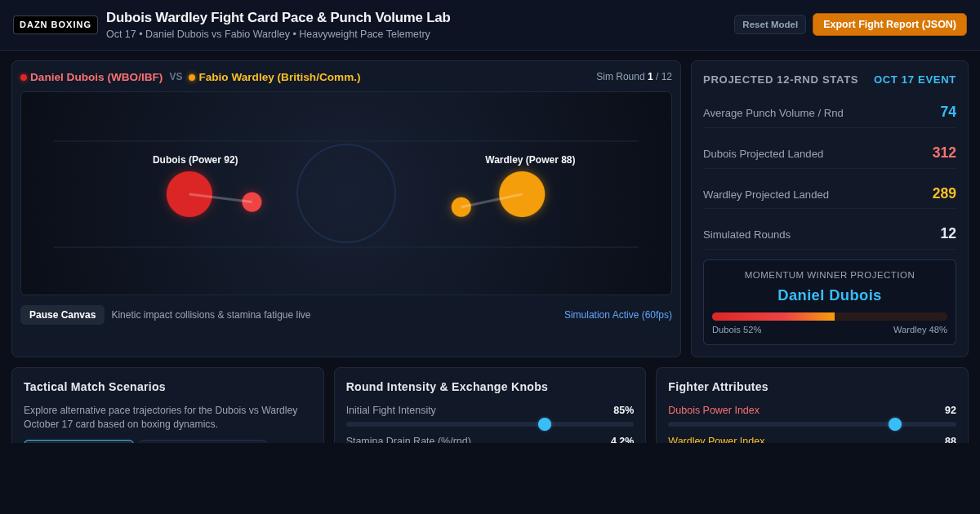This screenshot has height=514, width=980.
Task: Click the Dubois (Power 92) canvas label
Action: 195,160
